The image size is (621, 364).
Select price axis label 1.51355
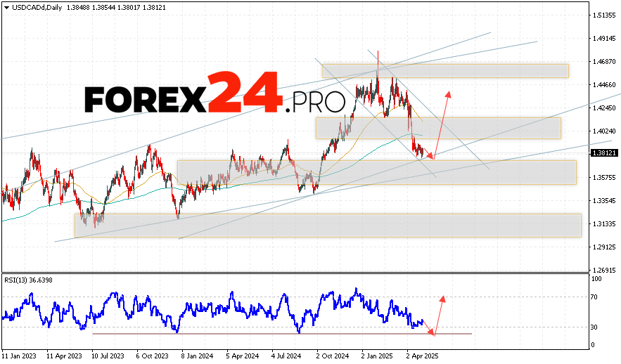point(604,15)
